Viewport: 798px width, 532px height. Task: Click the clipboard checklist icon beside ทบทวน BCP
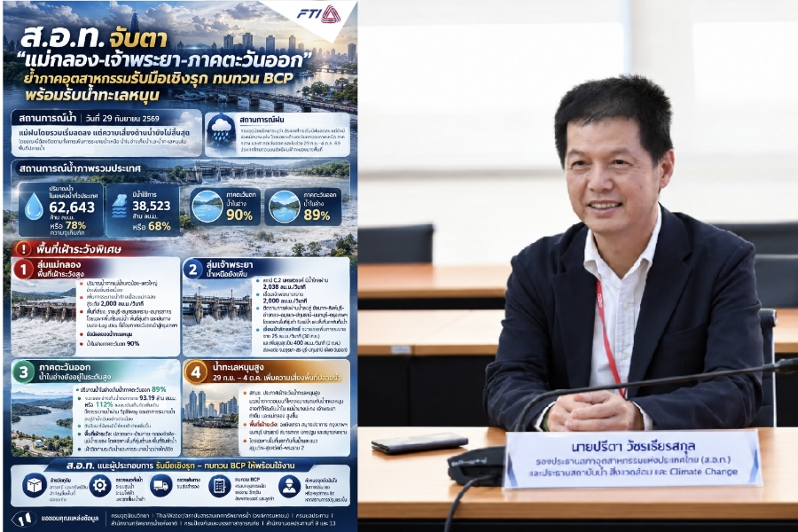[x=219, y=486]
